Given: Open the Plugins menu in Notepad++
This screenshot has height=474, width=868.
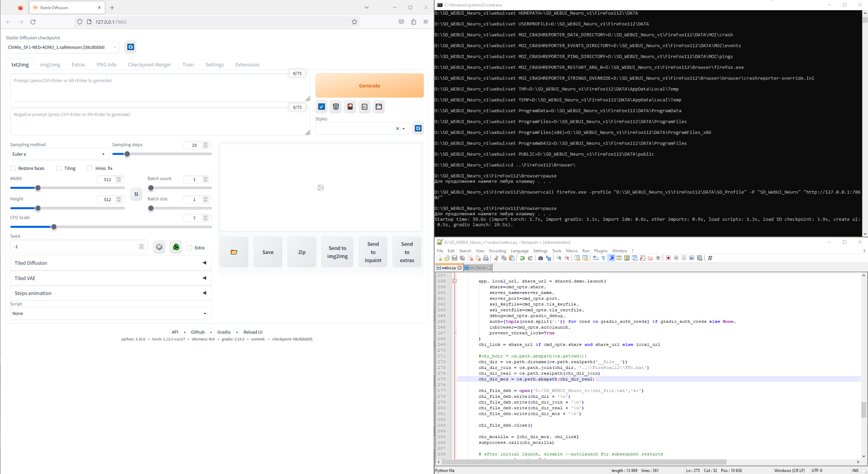Looking at the screenshot, I should point(601,251).
